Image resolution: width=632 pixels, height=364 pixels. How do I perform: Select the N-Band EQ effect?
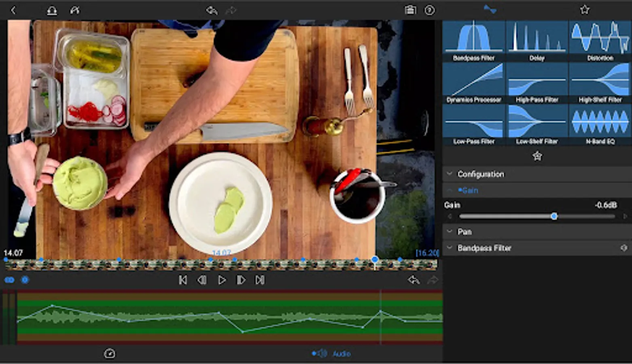600,125
